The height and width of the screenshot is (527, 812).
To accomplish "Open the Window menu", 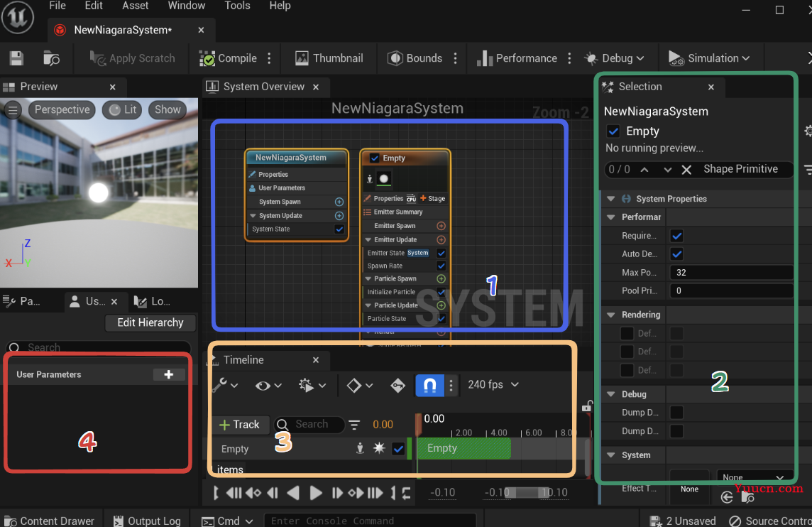I will (x=187, y=6).
